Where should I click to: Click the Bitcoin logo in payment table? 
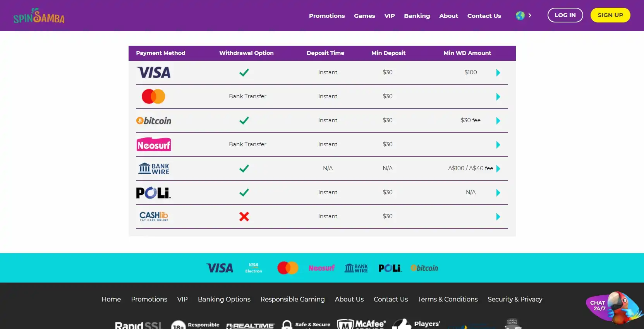coord(154,121)
